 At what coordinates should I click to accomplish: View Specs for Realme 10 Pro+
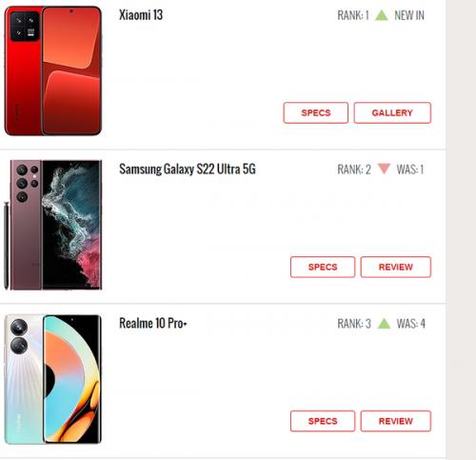tap(323, 421)
